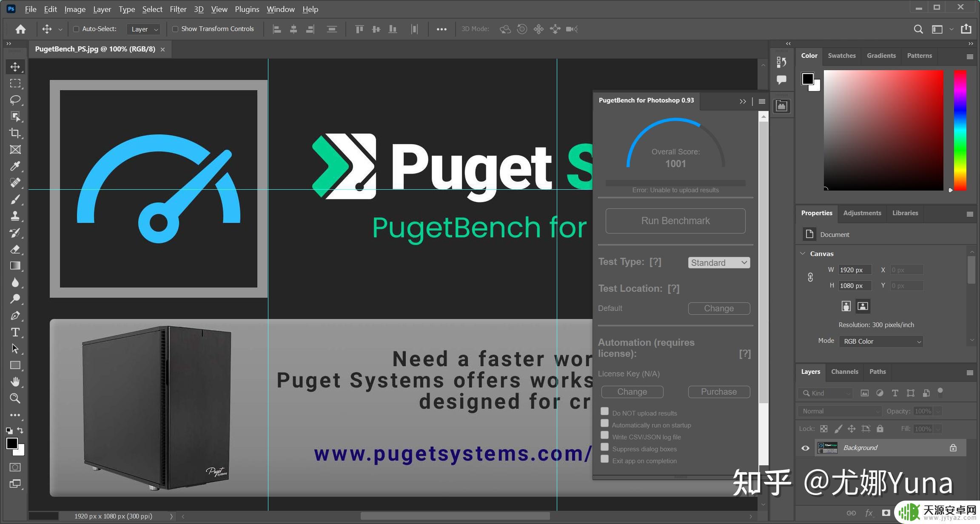Swap foreground and background colors
Screen dimensions: 980x524
[x=20, y=430]
